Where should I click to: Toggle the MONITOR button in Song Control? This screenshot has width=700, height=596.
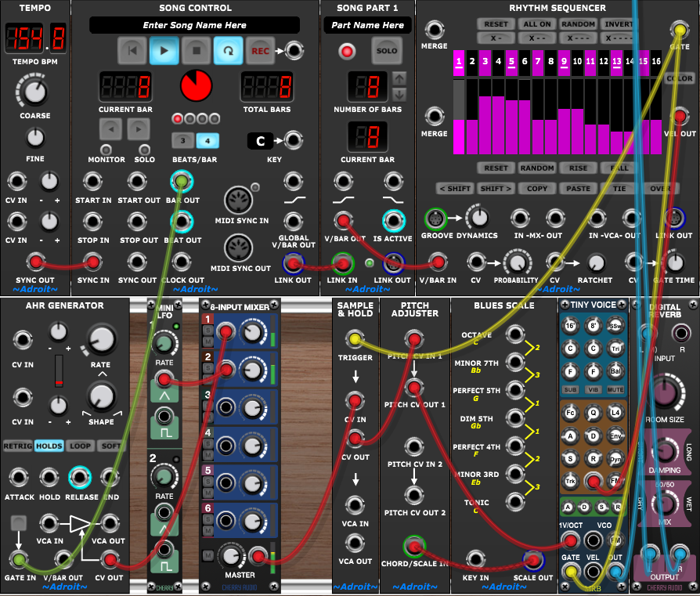click(106, 149)
